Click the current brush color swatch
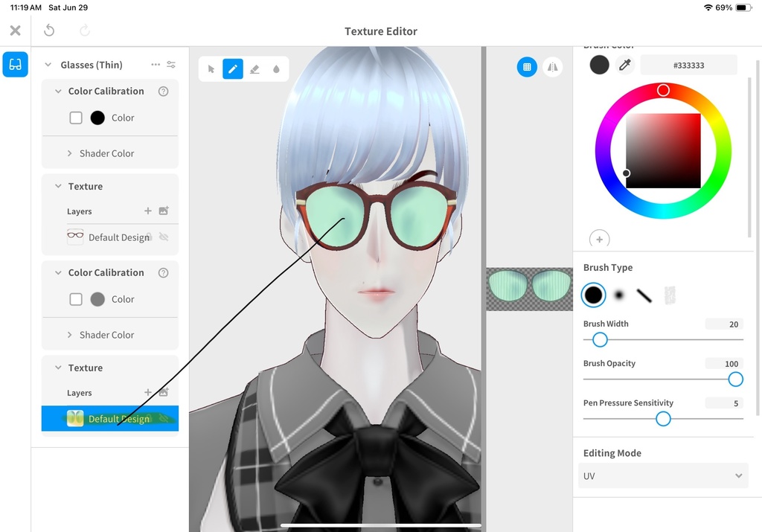Viewport: 762px width, 532px height. pos(599,65)
